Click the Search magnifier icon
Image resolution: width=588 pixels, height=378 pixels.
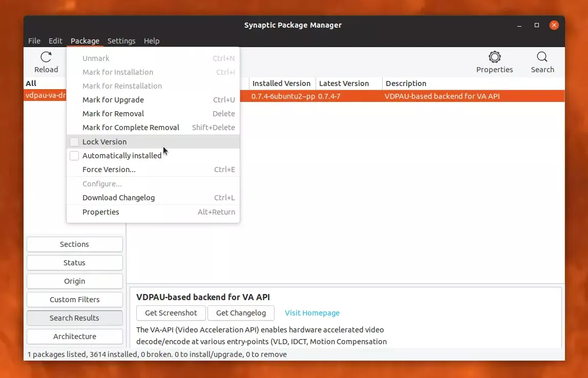pyautogui.click(x=542, y=57)
